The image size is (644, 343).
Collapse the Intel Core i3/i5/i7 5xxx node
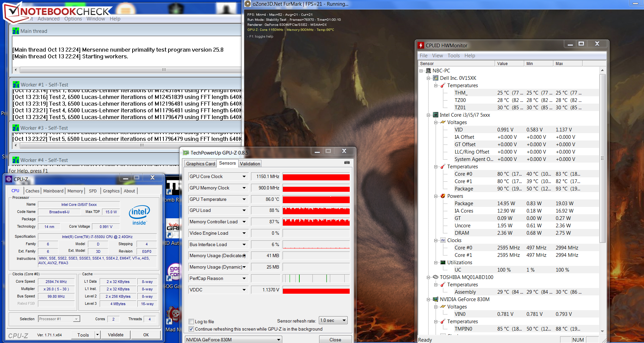[429, 115]
